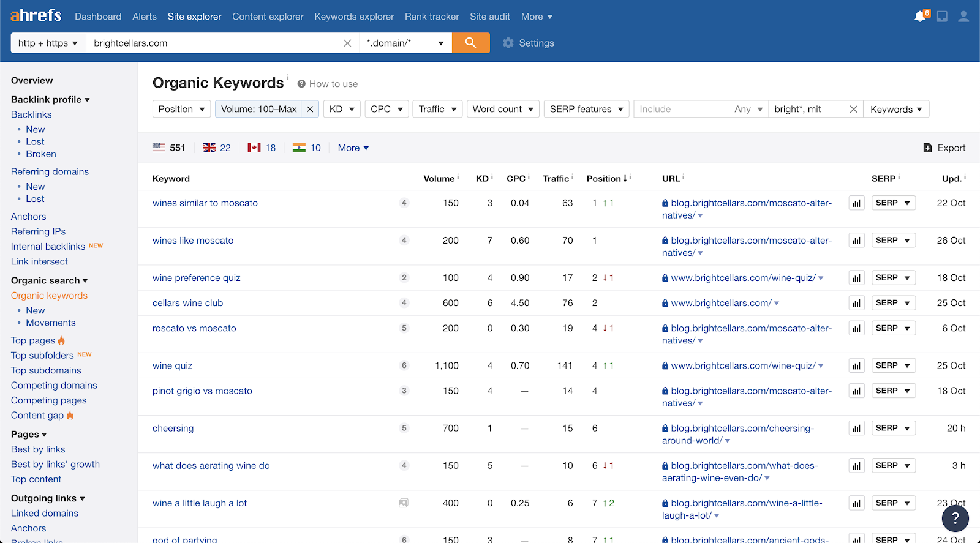Click the orange search magnifier button

click(x=470, y=43)
